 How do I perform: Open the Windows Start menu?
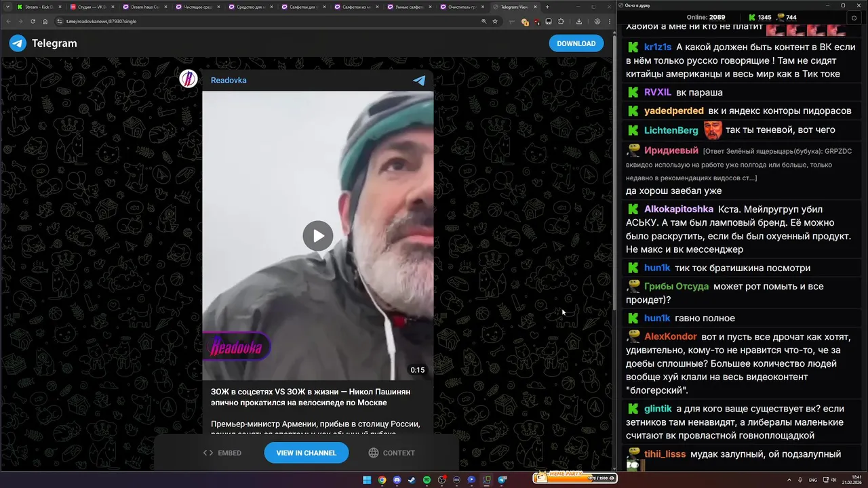[x=367, y=480]
